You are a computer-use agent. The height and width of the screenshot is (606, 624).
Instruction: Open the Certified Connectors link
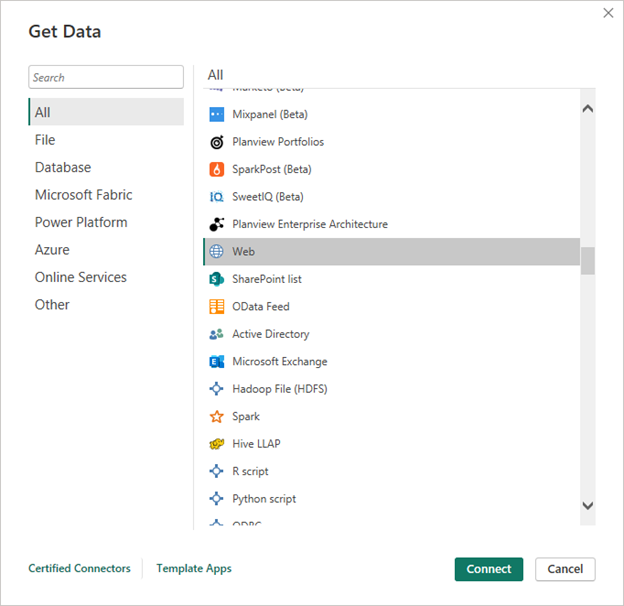click(79, 568)
